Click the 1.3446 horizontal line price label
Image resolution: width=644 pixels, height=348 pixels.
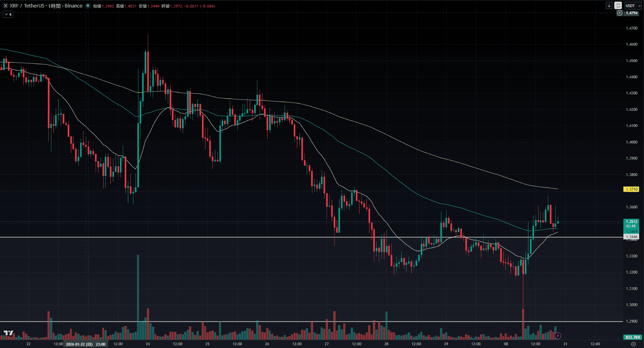pyautogui.click(x=631, y=236)
